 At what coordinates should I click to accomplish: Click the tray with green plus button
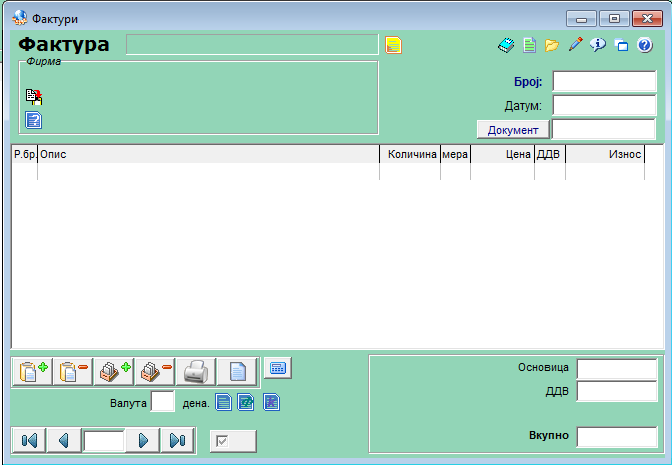[116, 372]
